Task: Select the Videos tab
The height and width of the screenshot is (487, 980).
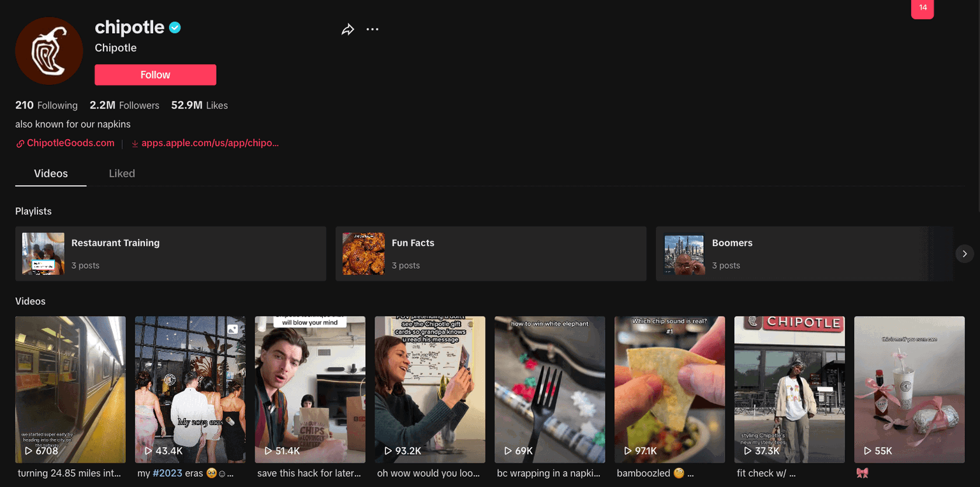Action: click(x=50, y=173)
